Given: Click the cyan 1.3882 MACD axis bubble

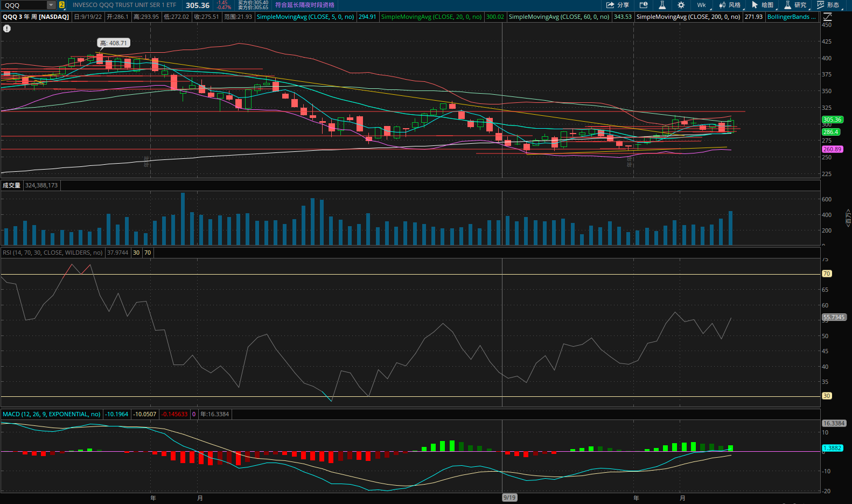Looking at the screenshot, I should 833,448.
